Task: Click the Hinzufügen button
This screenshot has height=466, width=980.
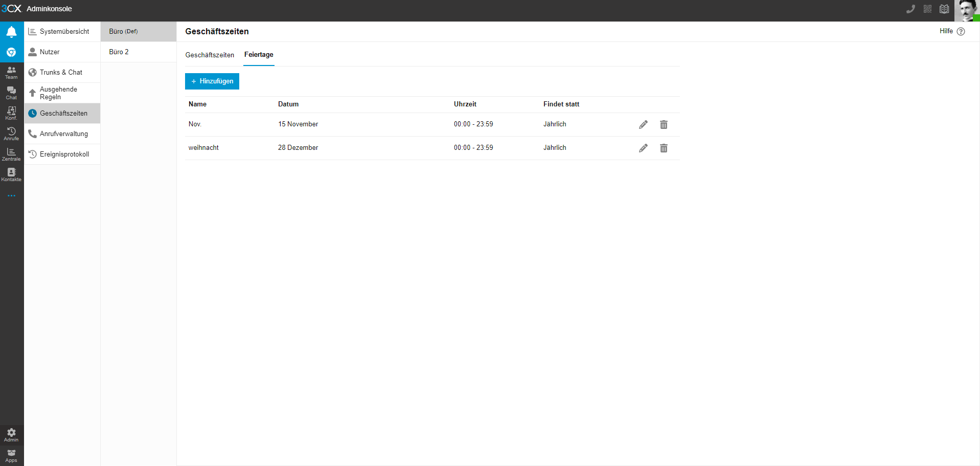Action: click(212, 81)
